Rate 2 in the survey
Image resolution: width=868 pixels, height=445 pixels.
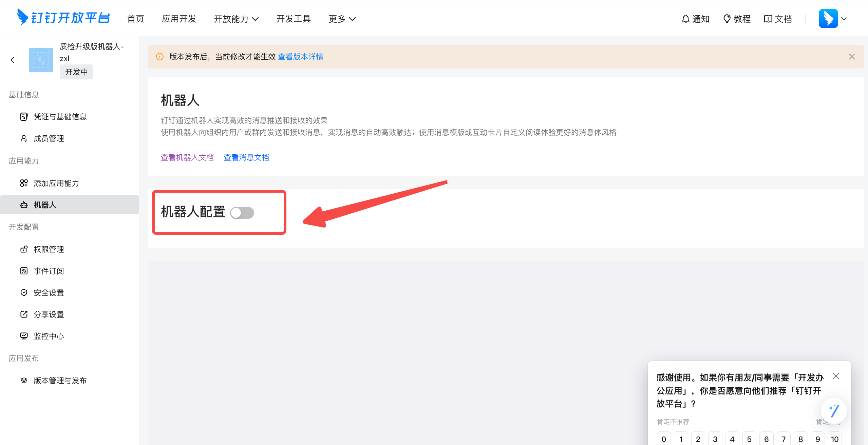(698, 439)
